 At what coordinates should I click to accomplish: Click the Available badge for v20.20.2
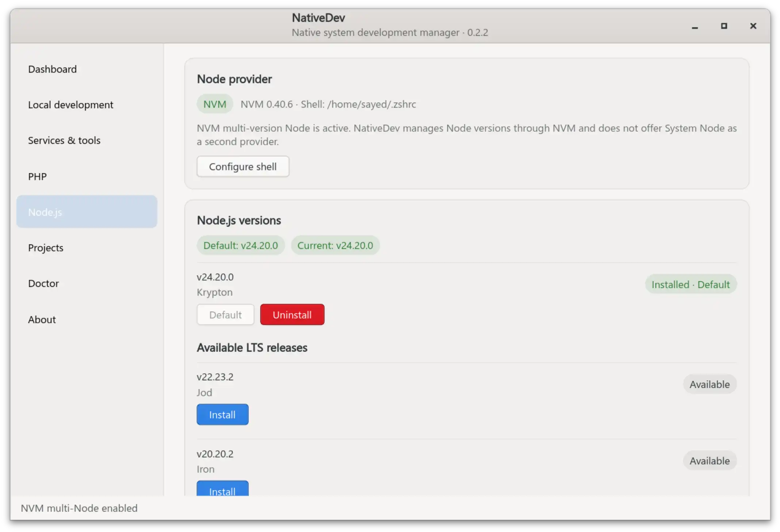[x=710, y=461]
